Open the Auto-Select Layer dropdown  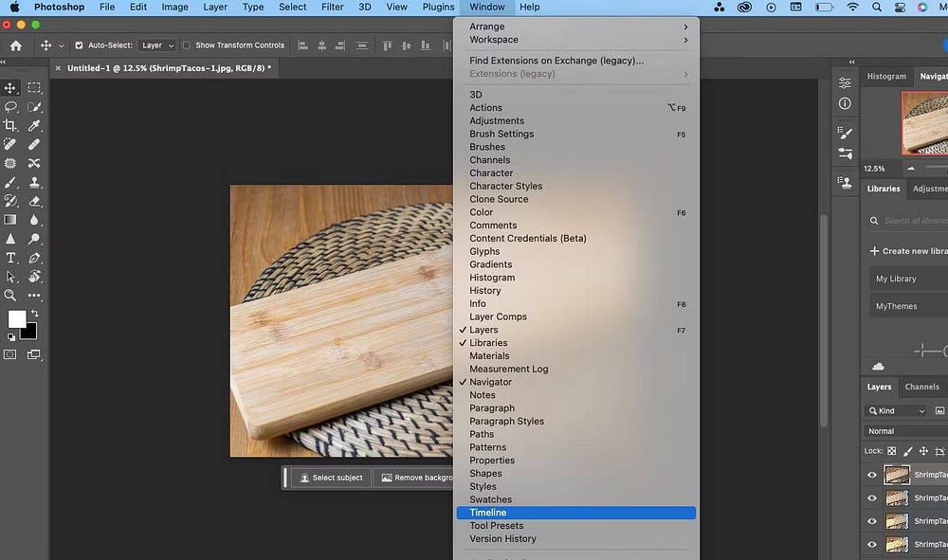[x=157, y=45]
